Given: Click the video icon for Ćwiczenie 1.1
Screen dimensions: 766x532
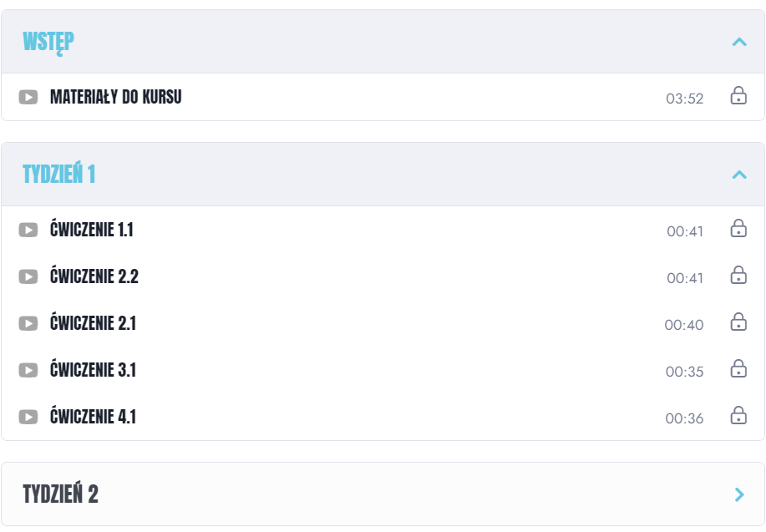Looking at the screenshot, I should 28,230.
